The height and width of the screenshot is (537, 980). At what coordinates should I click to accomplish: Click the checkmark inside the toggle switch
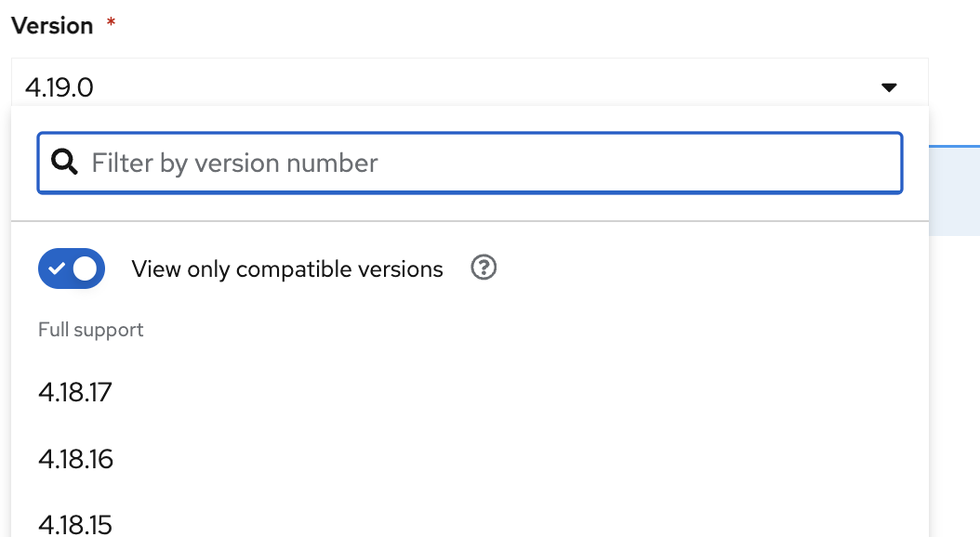pyautogui.click(x=58, y=268)
